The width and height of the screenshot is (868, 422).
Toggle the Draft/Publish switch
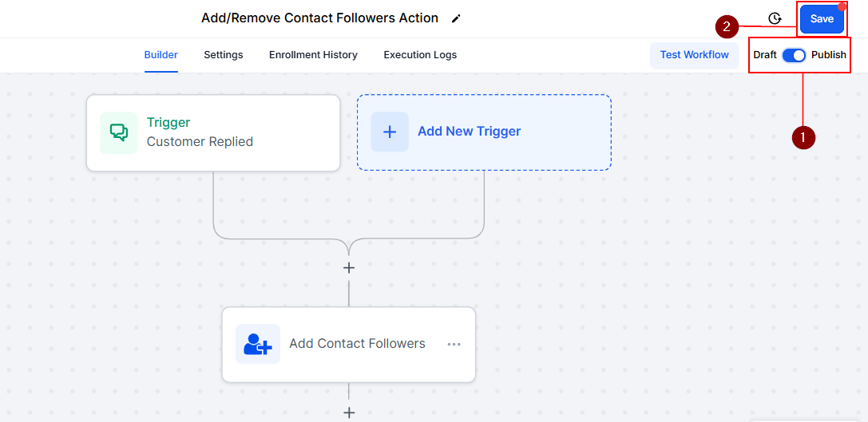click(794, 55)
